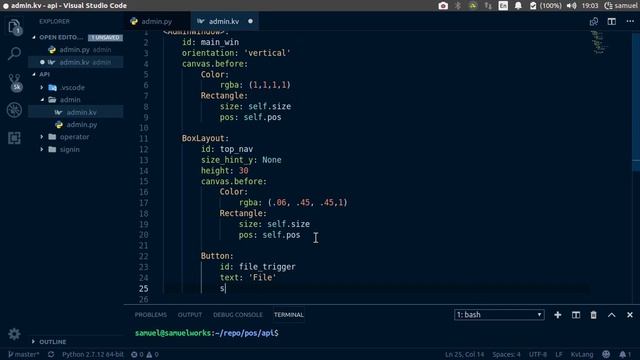Click the camera icon in system tray
The width and height of the screenshot is (640, 360).
point(443,6)
